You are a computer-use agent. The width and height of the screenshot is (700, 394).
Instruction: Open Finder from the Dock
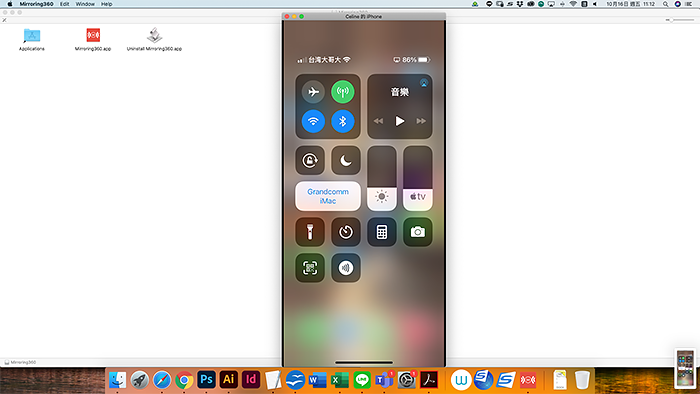click(117, 380)
